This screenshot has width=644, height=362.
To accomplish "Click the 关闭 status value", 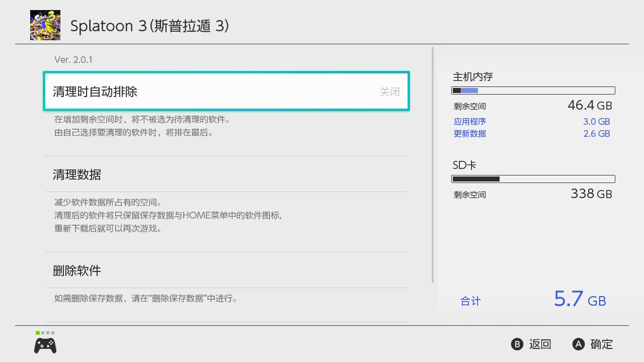I will coord(390,92).
